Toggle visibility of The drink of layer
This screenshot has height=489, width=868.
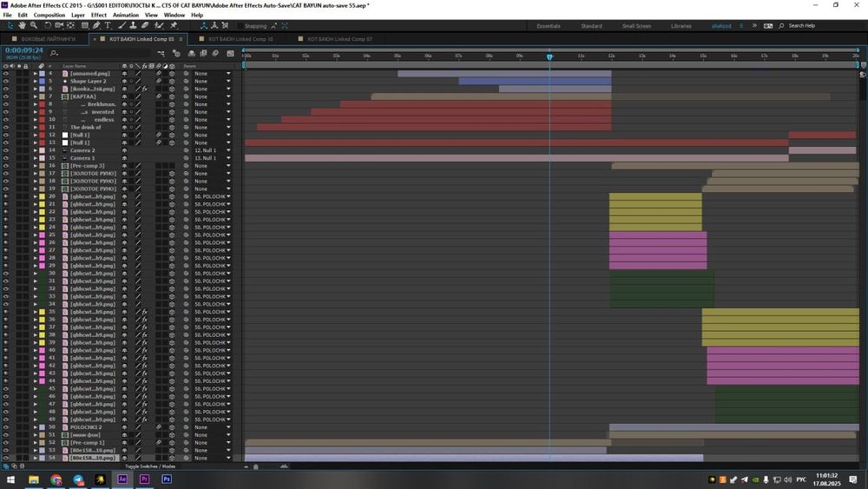(5, 127)
